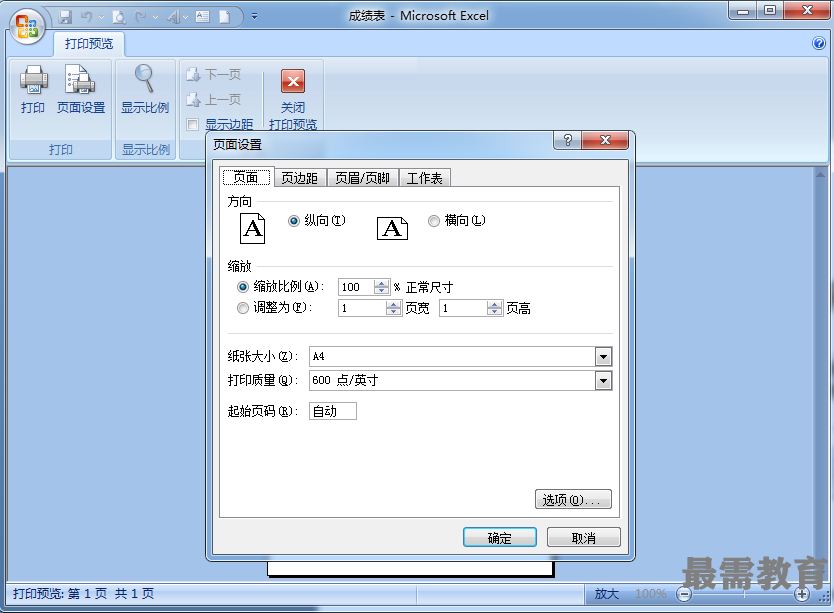
Task: Click the 打印 printer icon in ribbon
Action: point(34,80)
